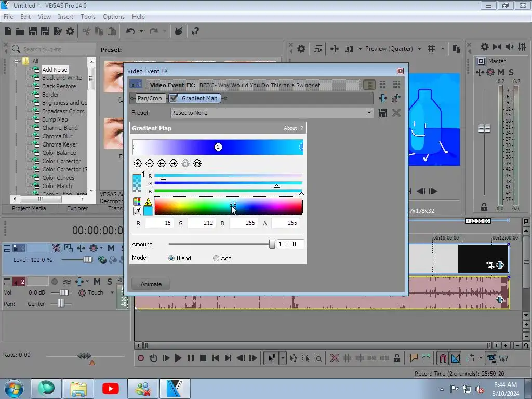Viewport: 532px width, 399px height.
Task: Switch to the Explorer tab
Action: (77, 208)
